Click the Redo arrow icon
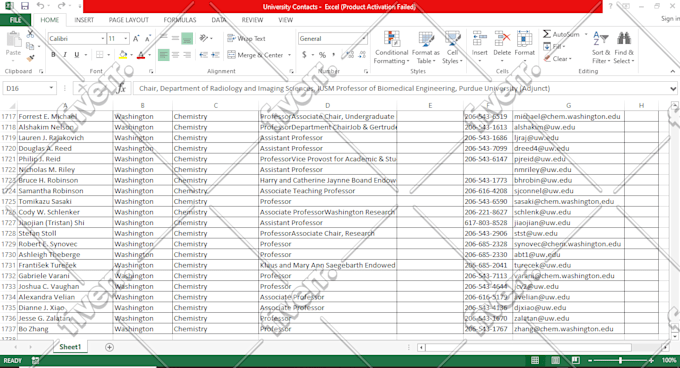 [61, 6]
